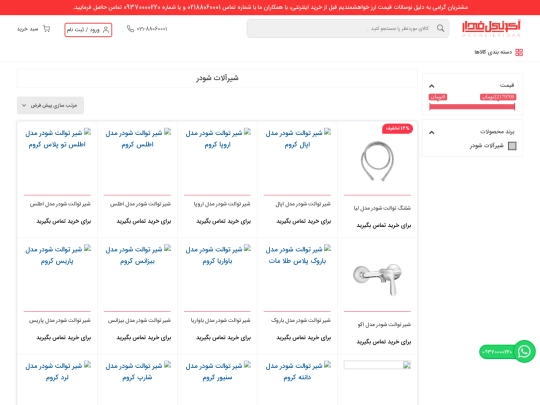Click the red announcement banner text
Screen dimensions: 540x405
pyautogui.click(x=271, y=7)
